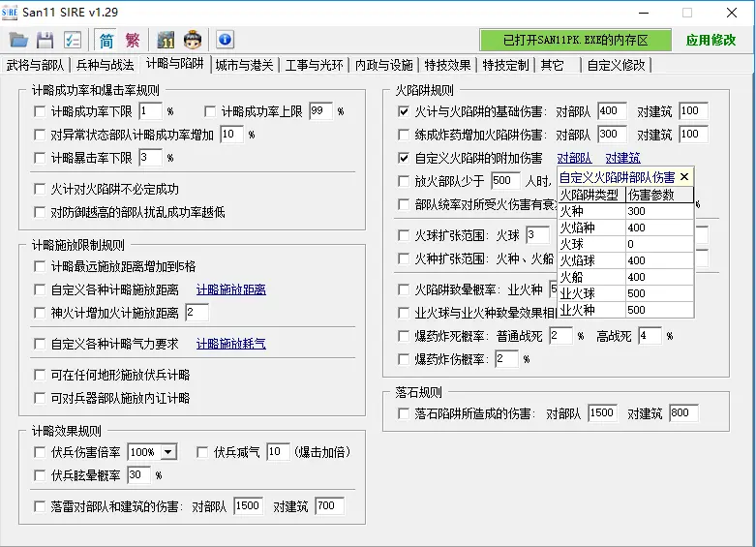Enable 计略成功率上限 checkbox
This screenshot has height=547, width=756.
[x=210, y=112]
